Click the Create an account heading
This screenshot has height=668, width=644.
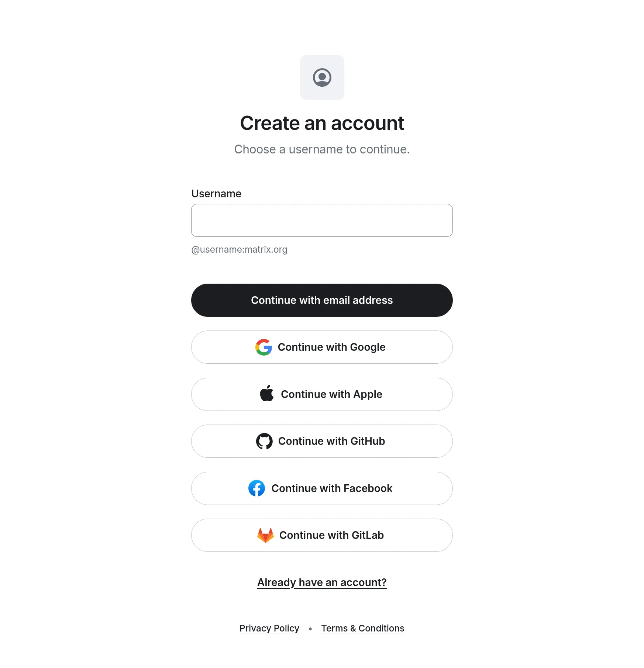(322, 123)
